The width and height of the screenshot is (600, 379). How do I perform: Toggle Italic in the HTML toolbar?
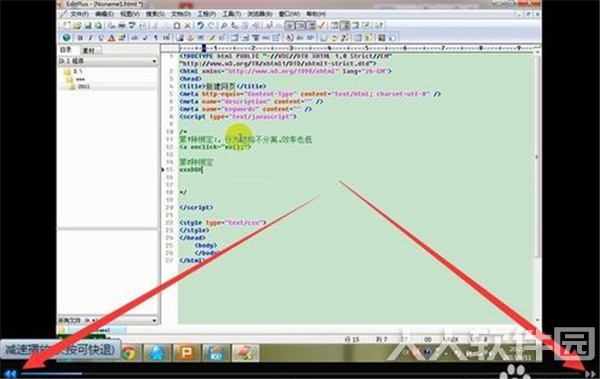90,38
